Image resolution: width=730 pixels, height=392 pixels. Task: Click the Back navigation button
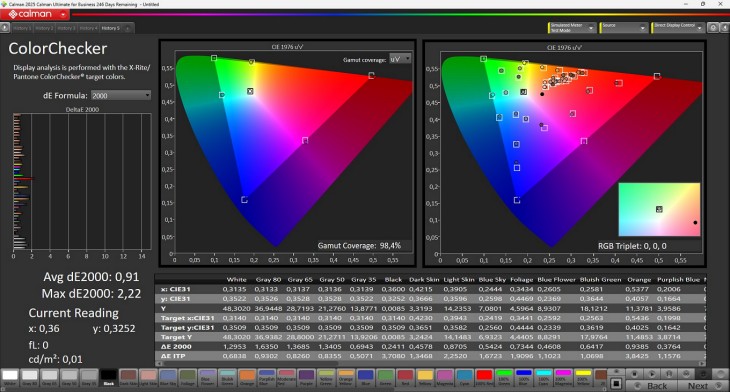(652, 386)
